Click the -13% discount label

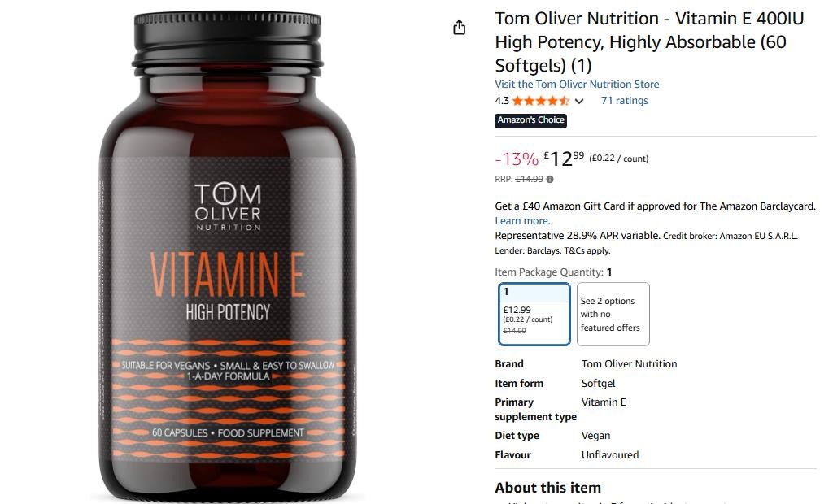pyautogui.click(x=517, y=159)
